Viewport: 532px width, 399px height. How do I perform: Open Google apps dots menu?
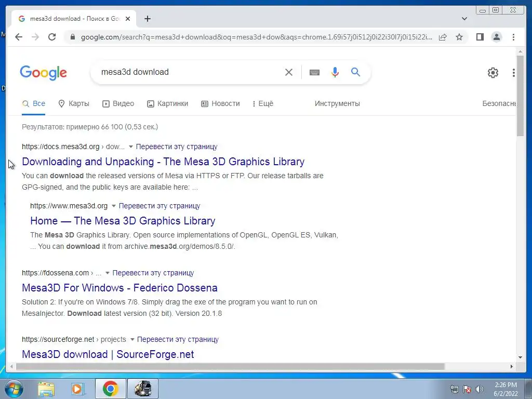514,73
